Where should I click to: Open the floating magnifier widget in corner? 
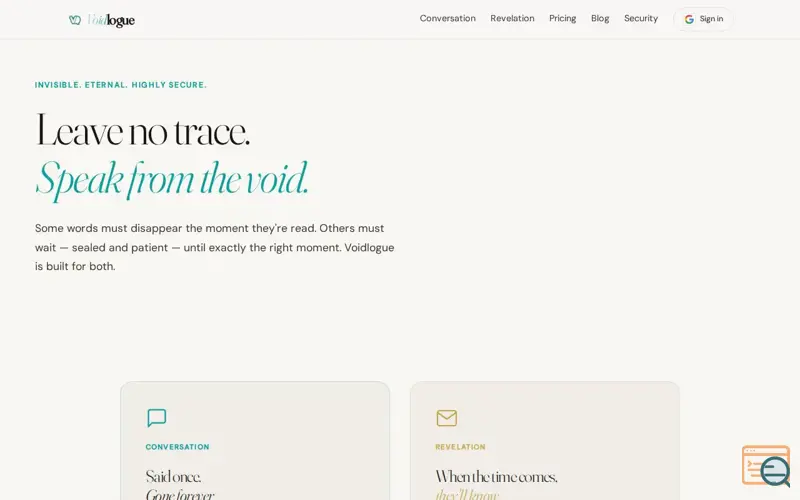tap(766, 466)
